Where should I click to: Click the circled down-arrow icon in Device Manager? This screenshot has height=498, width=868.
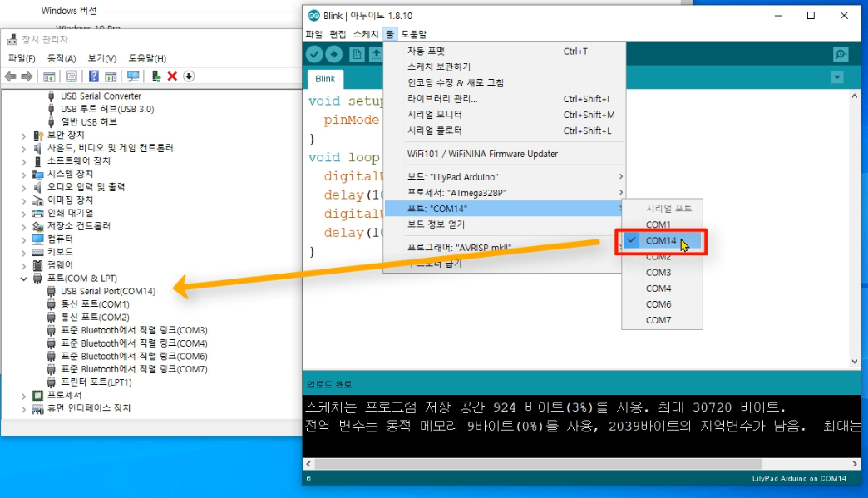pyautogui.click(x=189, y=76)
